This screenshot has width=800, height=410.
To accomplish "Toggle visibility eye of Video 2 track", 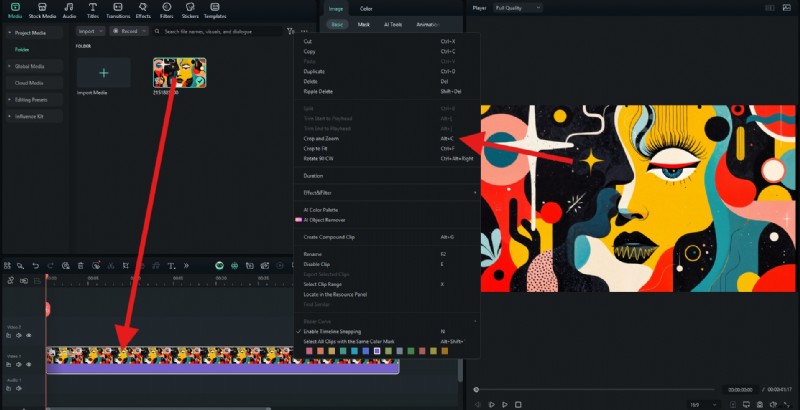I will [x=29, y=336].
